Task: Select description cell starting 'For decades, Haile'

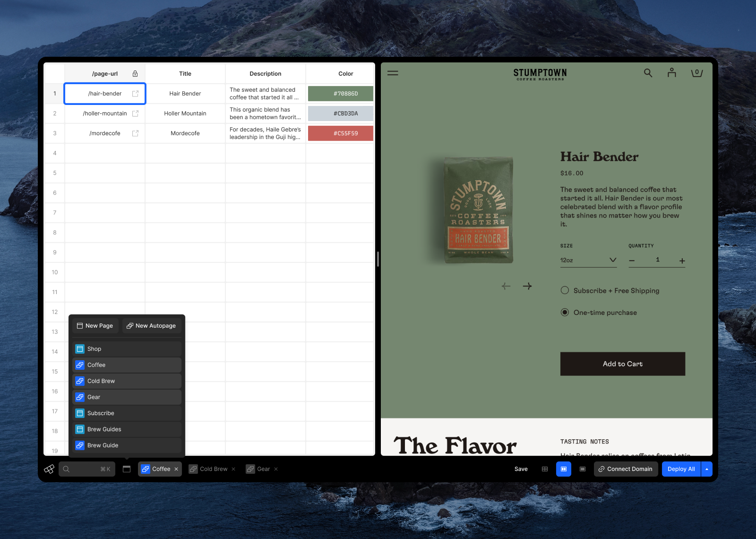Action: [x=266, y=133]
